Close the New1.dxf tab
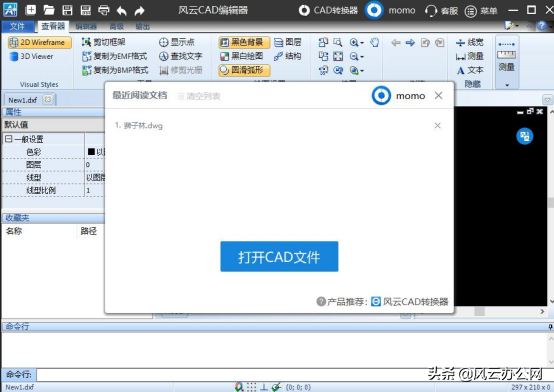554x392 pixels. (48, 99)
